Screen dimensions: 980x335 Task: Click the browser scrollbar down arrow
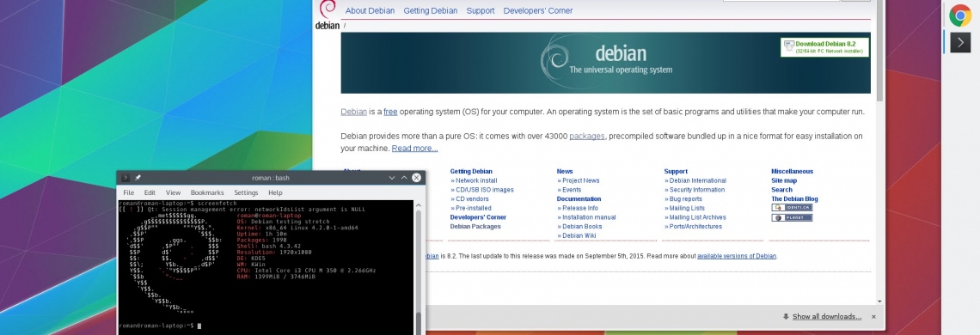(880, 301)
